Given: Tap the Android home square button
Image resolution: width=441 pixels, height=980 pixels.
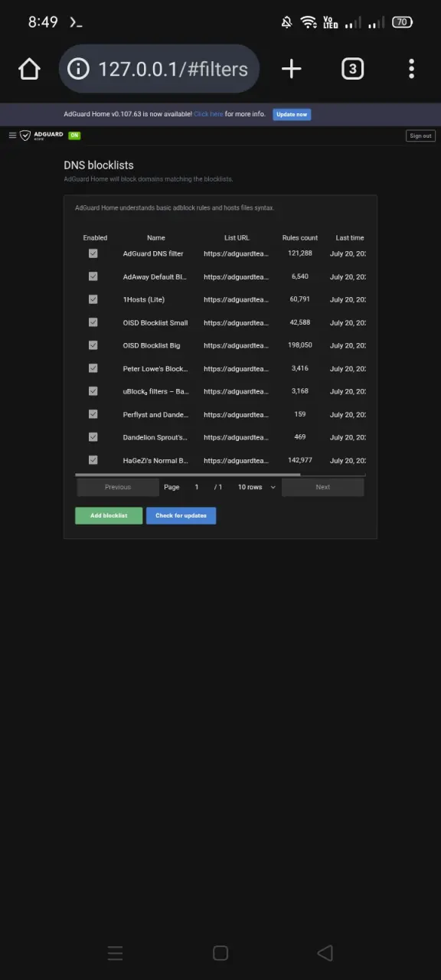Looking at the screenshot, I should [220, 952].
